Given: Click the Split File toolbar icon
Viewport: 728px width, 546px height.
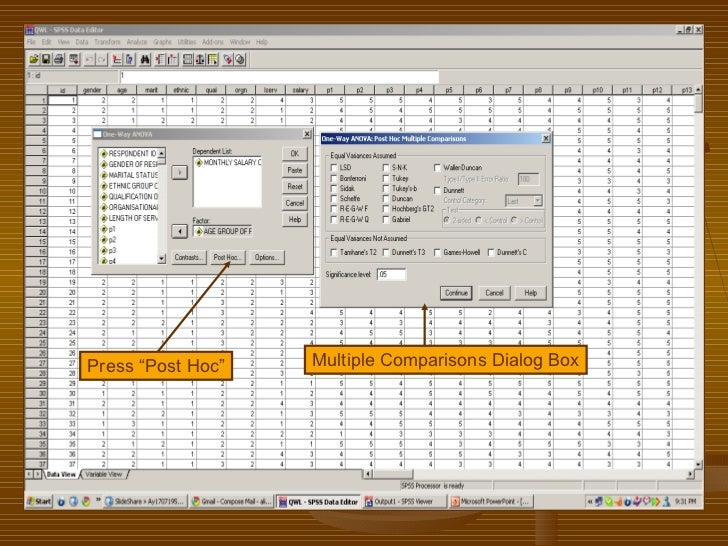Looking at the screenshot, I should 188,59.
